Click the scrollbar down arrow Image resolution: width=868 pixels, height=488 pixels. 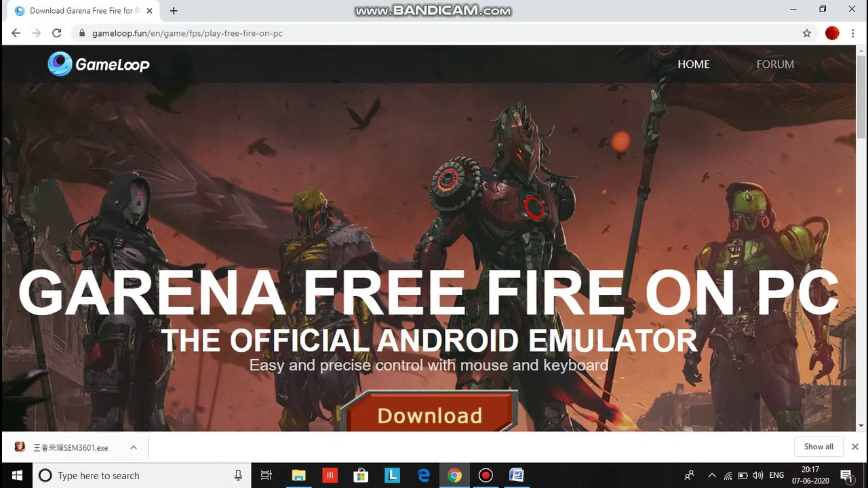coord(861,426)
